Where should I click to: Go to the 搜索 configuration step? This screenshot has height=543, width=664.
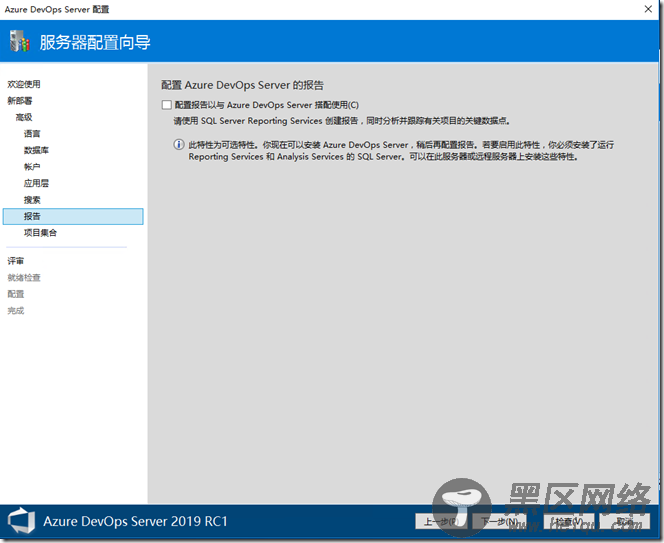pos(32,200)
